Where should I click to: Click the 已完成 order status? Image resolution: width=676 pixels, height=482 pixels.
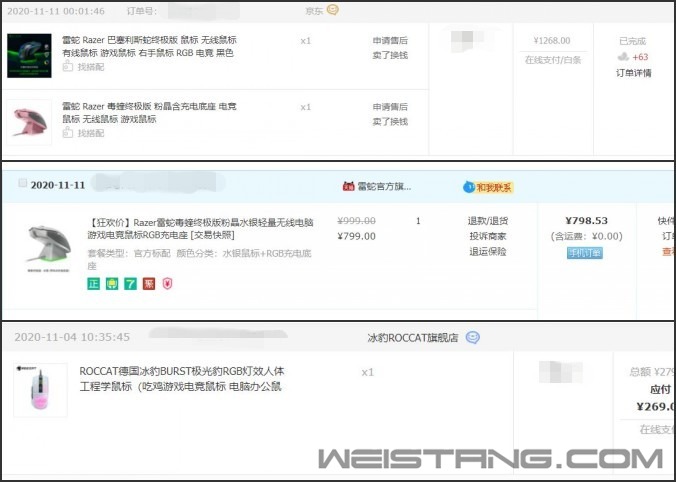pos(632,41)
